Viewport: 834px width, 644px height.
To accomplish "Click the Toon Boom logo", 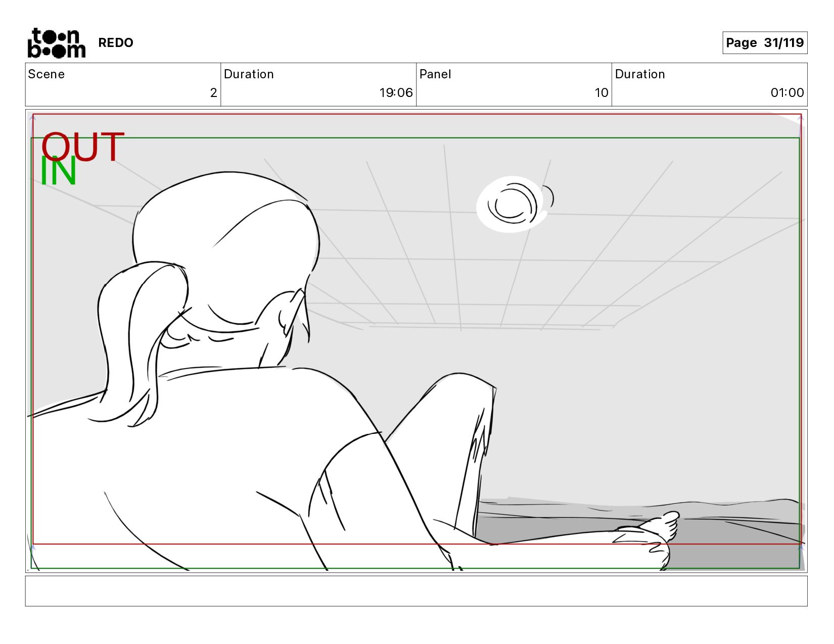I will [56, 43].
